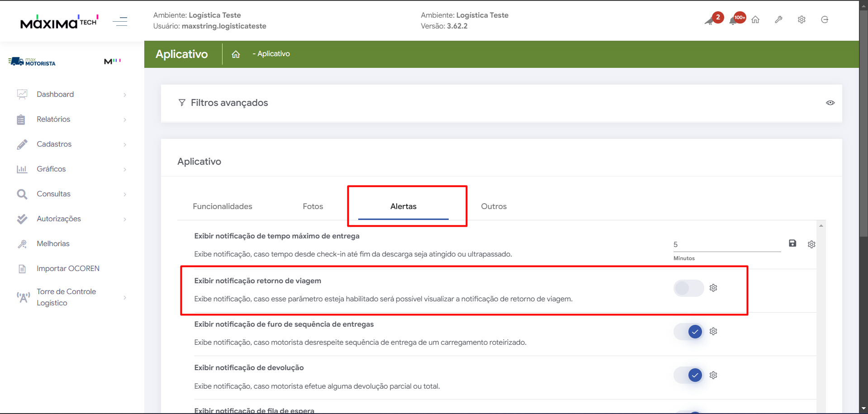
Task: Switch to the Funcionalidades tab
Action: click(223, 206)
